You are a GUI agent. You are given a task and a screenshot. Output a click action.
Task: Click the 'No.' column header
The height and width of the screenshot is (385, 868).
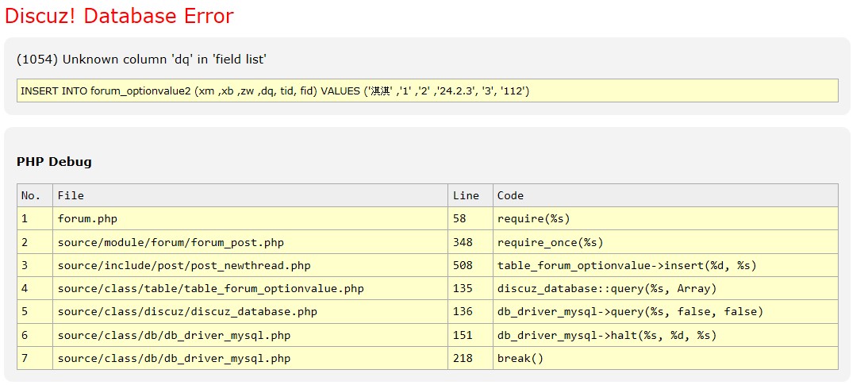coord(35,195)
